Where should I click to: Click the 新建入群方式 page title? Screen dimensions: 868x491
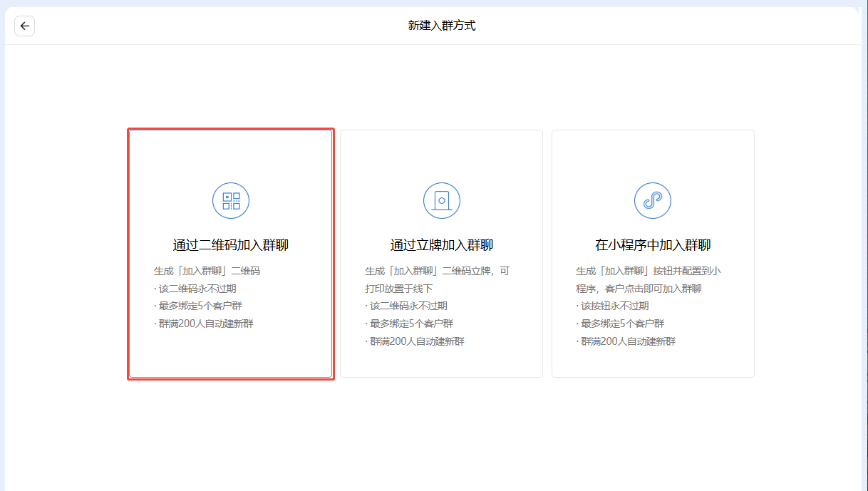[442, 26]
